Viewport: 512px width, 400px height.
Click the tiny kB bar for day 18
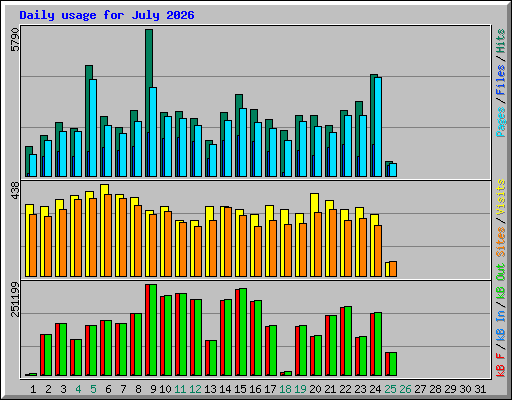[286, 374]
